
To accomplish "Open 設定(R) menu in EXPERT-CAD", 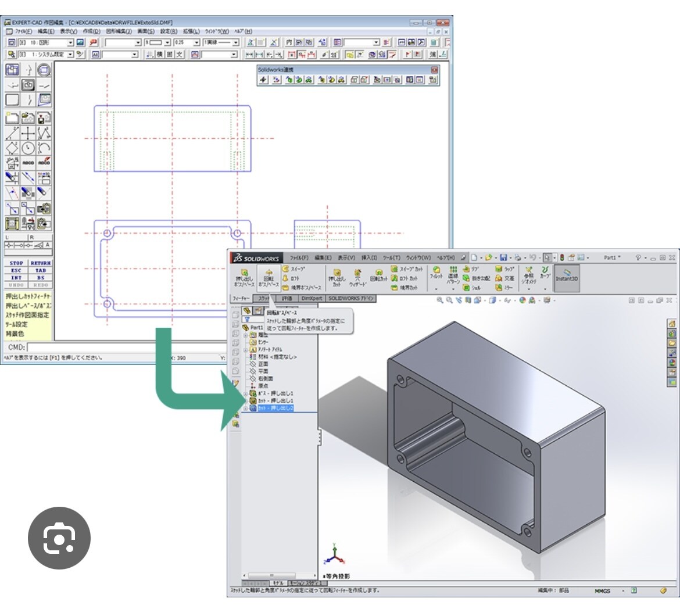I will [169, 31].
